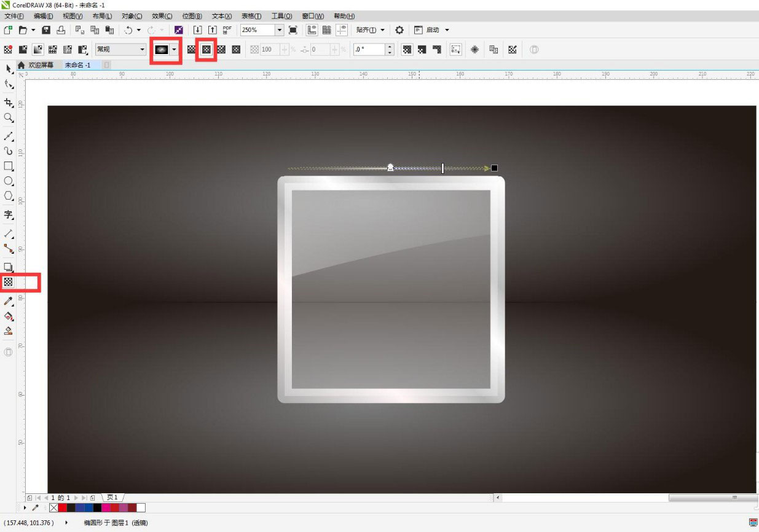
Task: Open the 250% zoom level dropdown
Action: tap(280, 29)
